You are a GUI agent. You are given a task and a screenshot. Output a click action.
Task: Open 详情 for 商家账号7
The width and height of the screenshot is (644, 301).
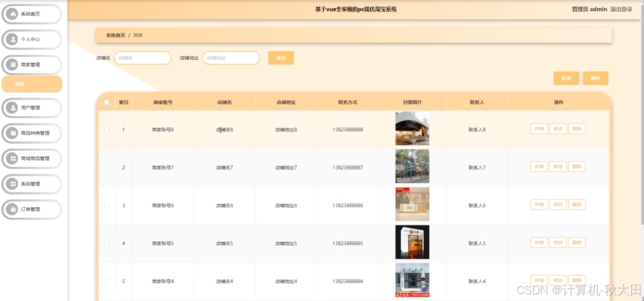coord(539,166)
